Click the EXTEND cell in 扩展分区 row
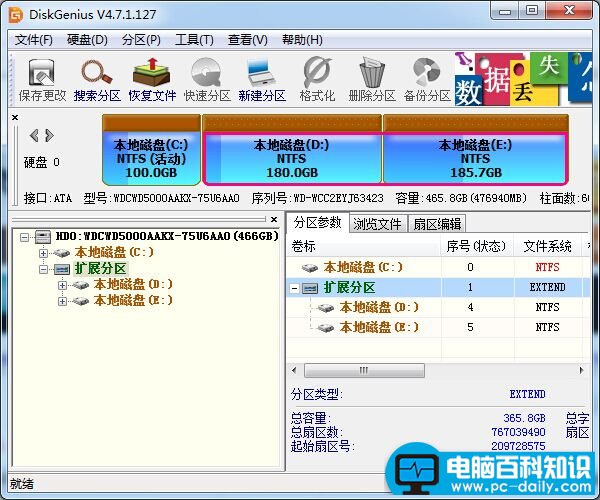The width and height of the screenshot is (600, 500). [x=547, y=287]
